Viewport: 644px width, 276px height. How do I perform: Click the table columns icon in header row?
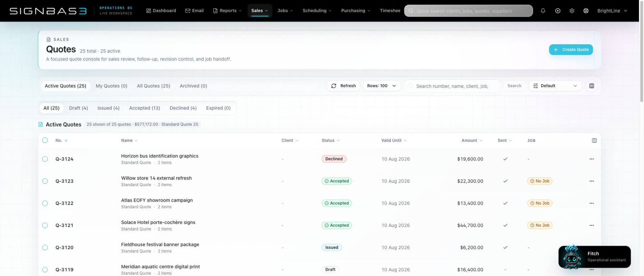point(594,141)
